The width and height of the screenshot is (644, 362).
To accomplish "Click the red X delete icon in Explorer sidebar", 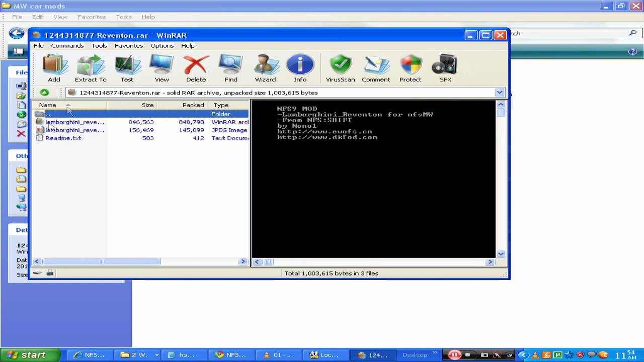I will [21, 133].
